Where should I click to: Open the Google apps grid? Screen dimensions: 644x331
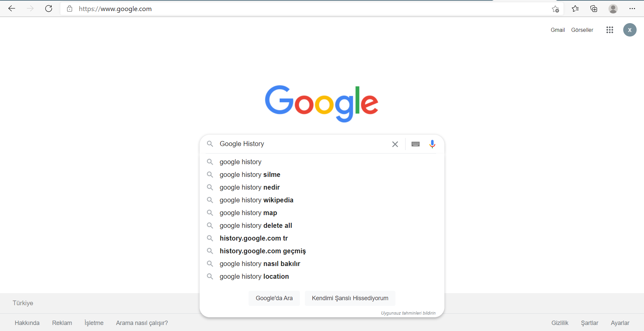tap(609, 30)
